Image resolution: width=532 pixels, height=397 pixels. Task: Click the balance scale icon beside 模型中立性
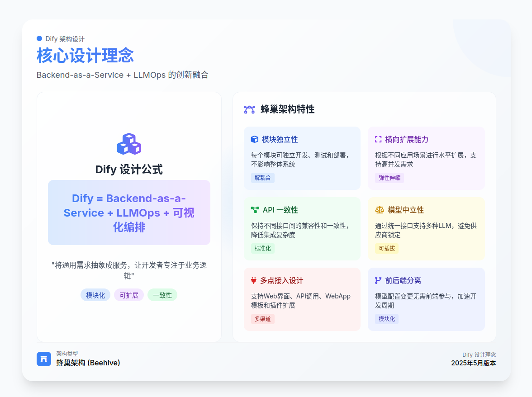coord(380,210)
